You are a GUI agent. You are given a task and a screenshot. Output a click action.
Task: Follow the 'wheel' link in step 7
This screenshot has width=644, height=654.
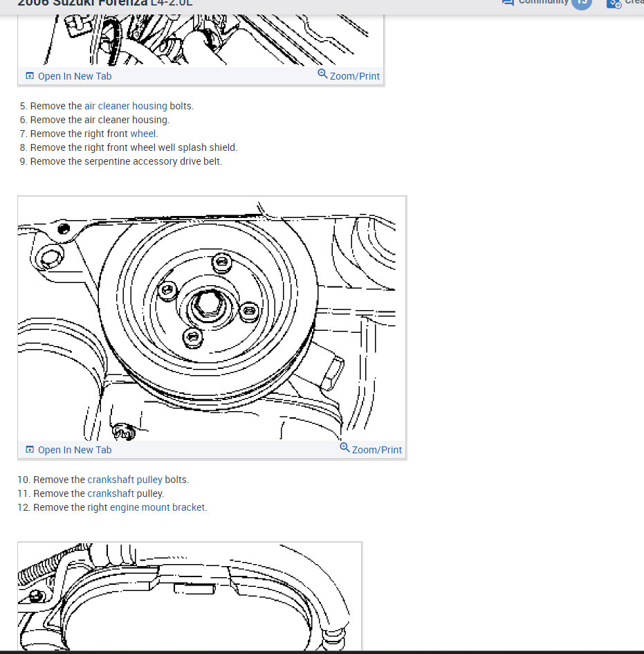(143, 134)
